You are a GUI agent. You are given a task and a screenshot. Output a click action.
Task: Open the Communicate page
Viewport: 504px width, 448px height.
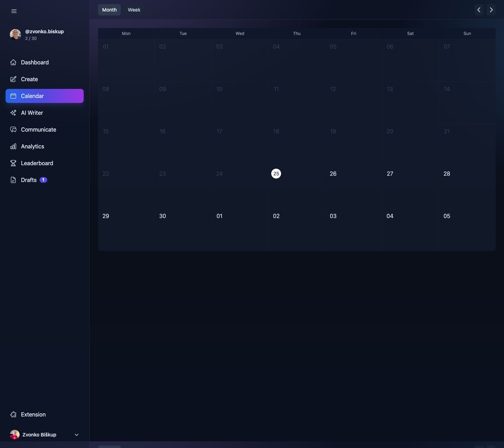[44, 129]
